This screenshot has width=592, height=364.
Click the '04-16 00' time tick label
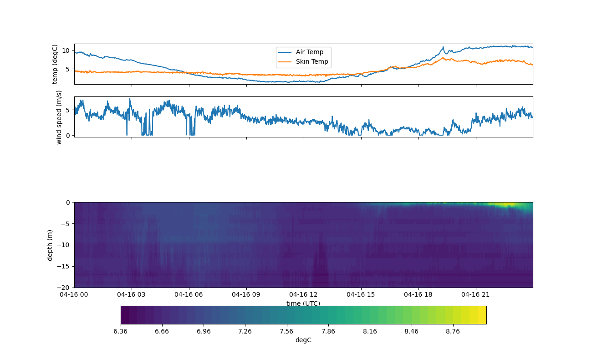pos(74,294)
